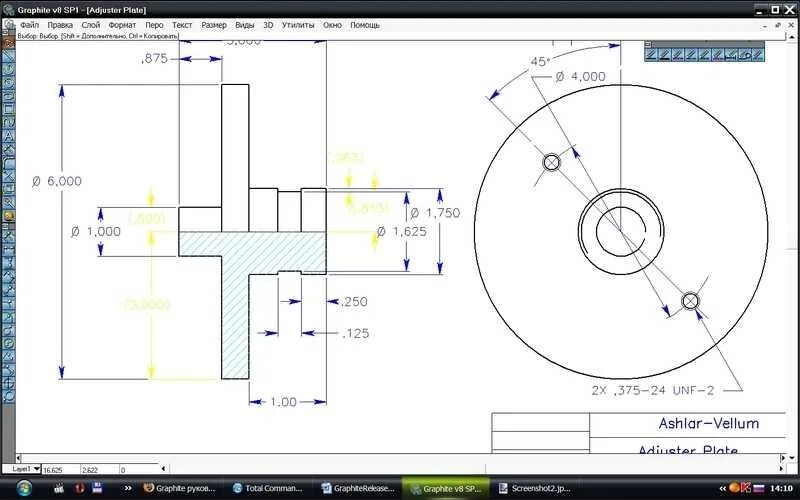Open the 3D menu
Image resolution: width=800 pixels, height=500 pixels.
click(268, 25)
